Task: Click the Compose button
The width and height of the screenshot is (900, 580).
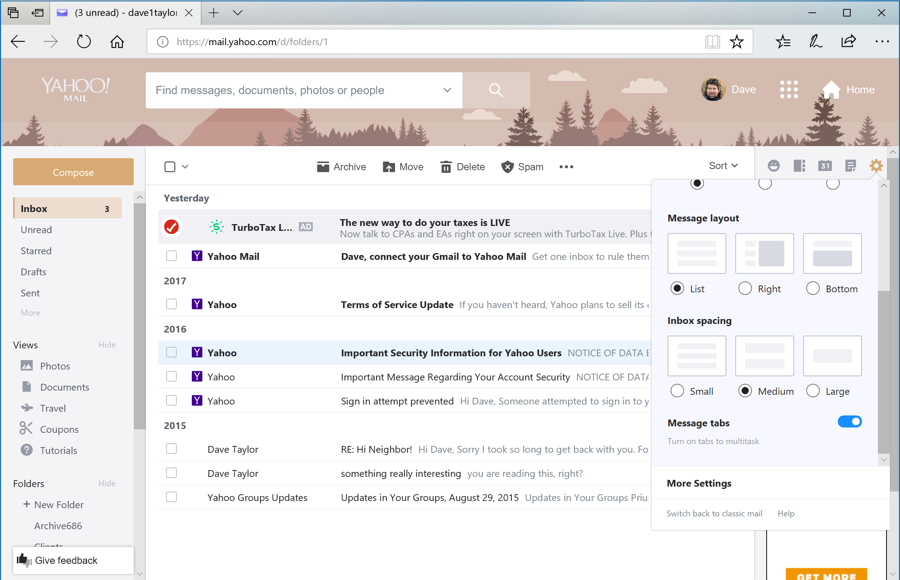Action: pyautogui.click(x=73, y=172)
